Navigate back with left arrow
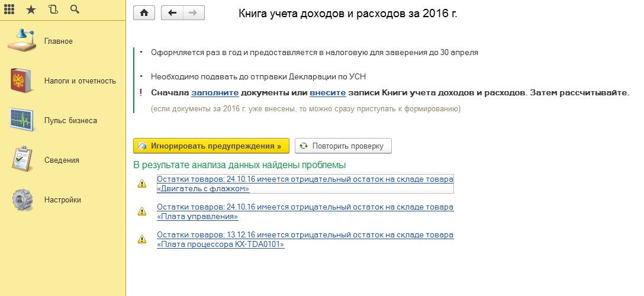This screenshot has width=644, height=296. (x=172, y=13)
